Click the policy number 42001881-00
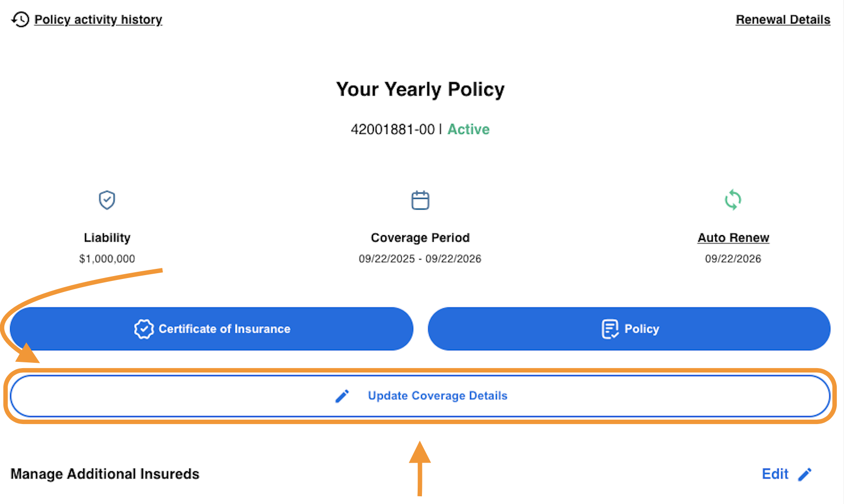The height and width of the screenshot is (504, 844). point(393,129)
